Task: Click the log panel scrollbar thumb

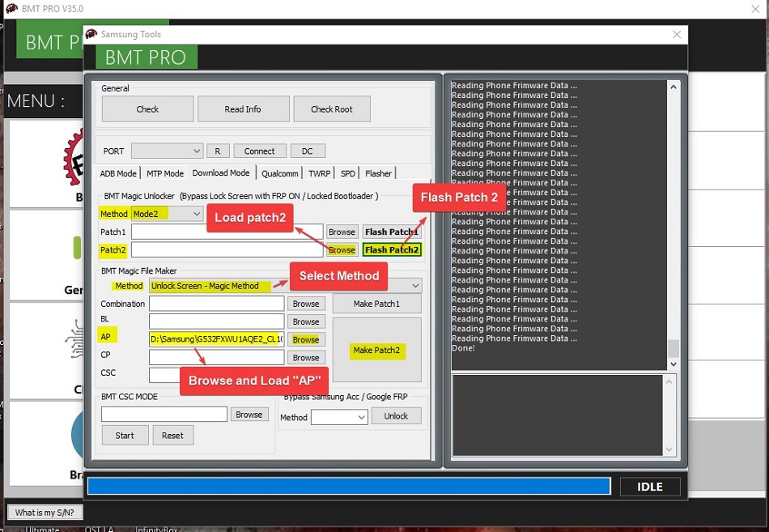Action: tap(673, 348)
